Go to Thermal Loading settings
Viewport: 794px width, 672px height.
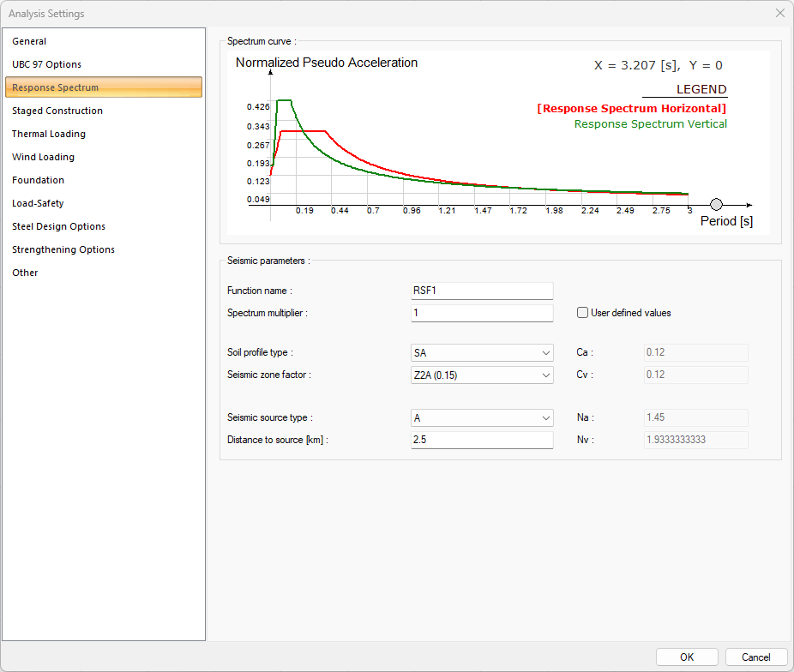pyautogui.click(x=49, y=134)
